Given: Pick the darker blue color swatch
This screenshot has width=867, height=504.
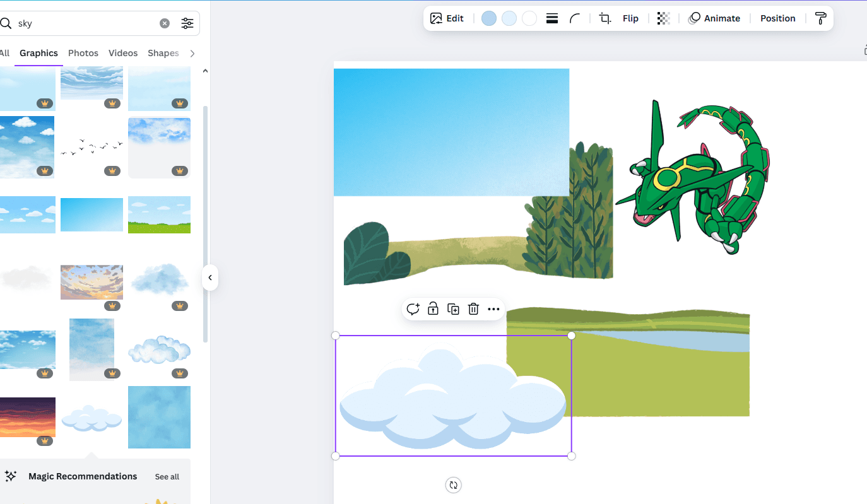Looking at the screenshot, I should tap(489, 18).
